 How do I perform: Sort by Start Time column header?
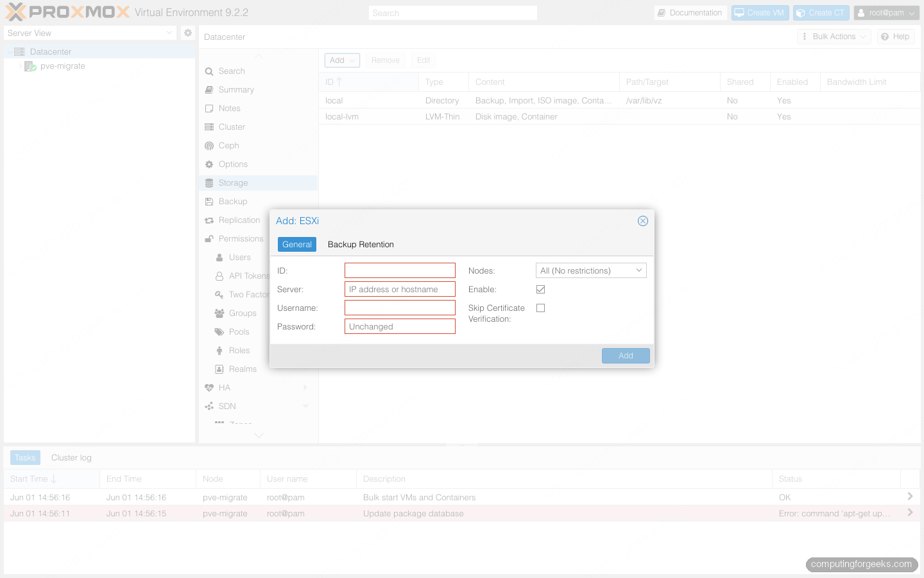pyautogui.click(x=51, y=479)
